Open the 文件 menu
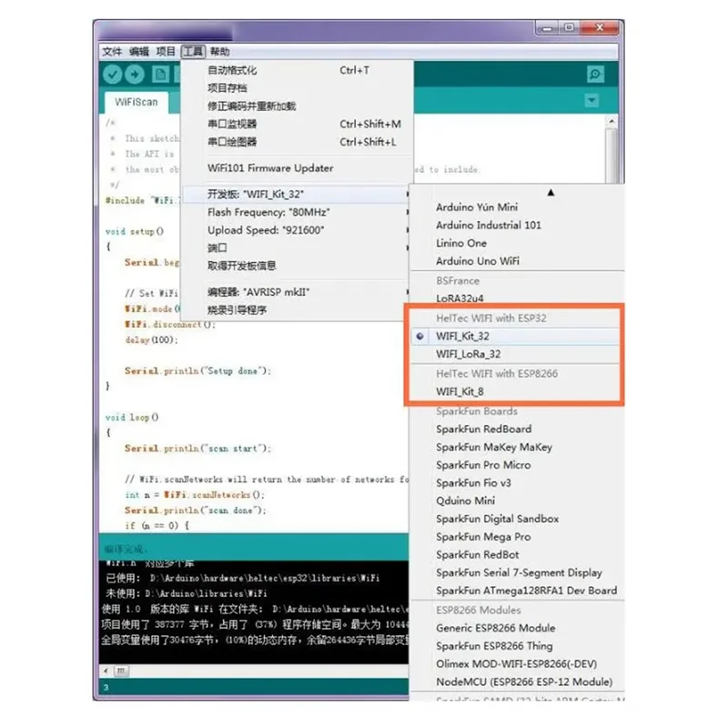 tap(112, 52)
